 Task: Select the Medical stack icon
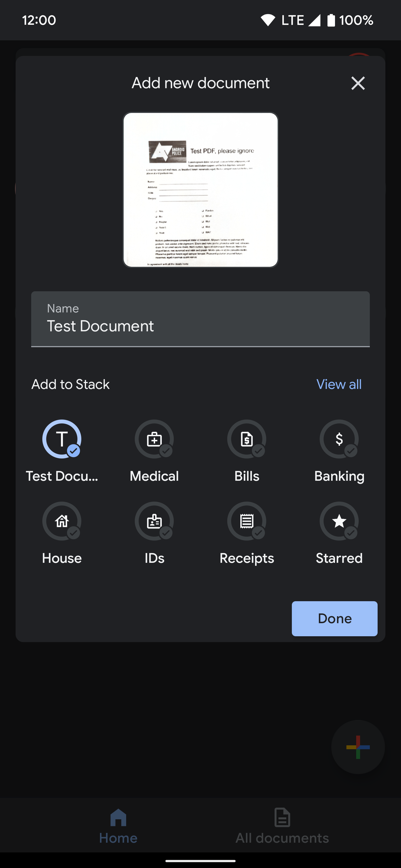[154, 439]
